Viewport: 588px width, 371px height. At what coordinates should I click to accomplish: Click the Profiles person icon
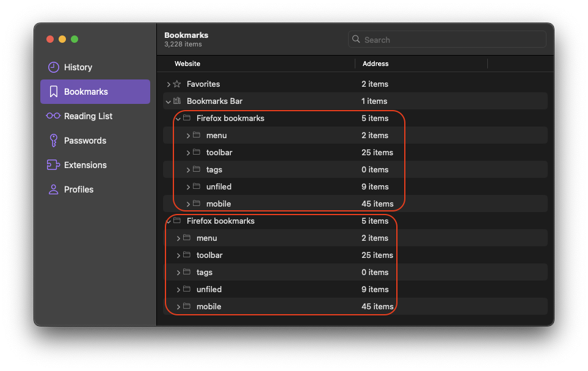coord(54,189)
